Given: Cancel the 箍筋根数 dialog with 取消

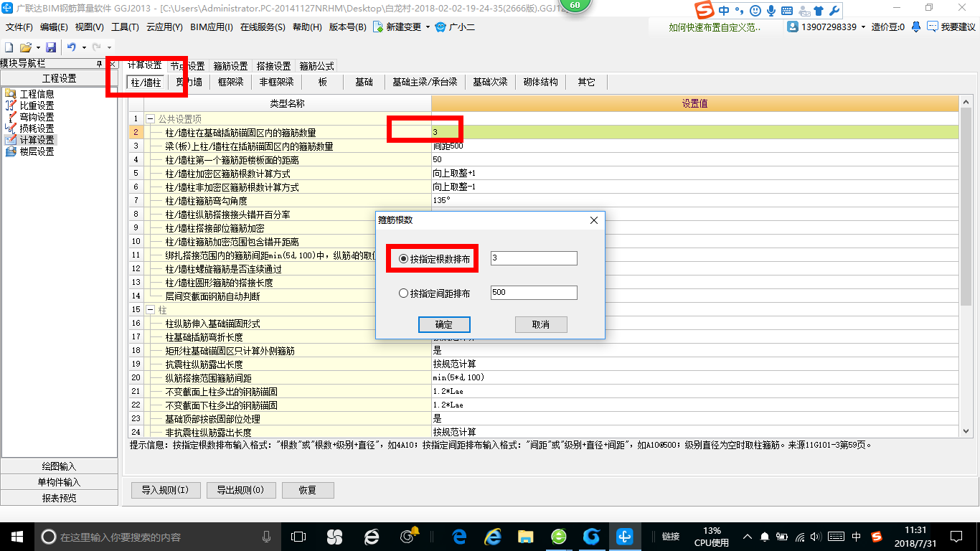Looking at the screenshot, I should [541, 324].
